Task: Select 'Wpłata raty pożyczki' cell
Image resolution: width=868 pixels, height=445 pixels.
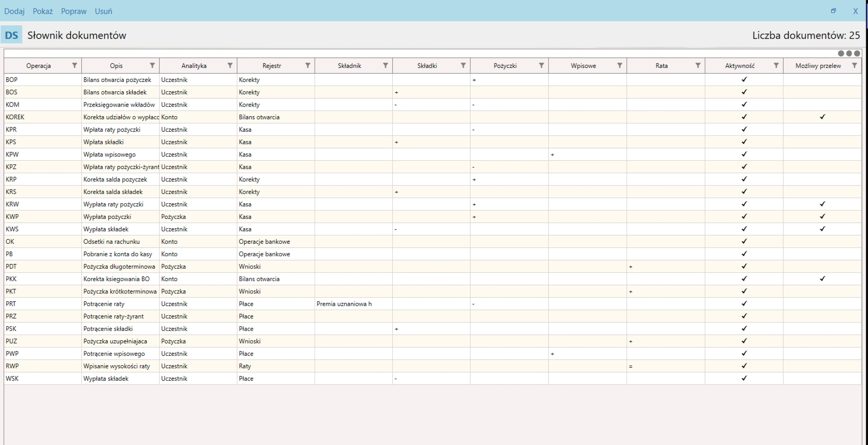Action: point(120,130)
